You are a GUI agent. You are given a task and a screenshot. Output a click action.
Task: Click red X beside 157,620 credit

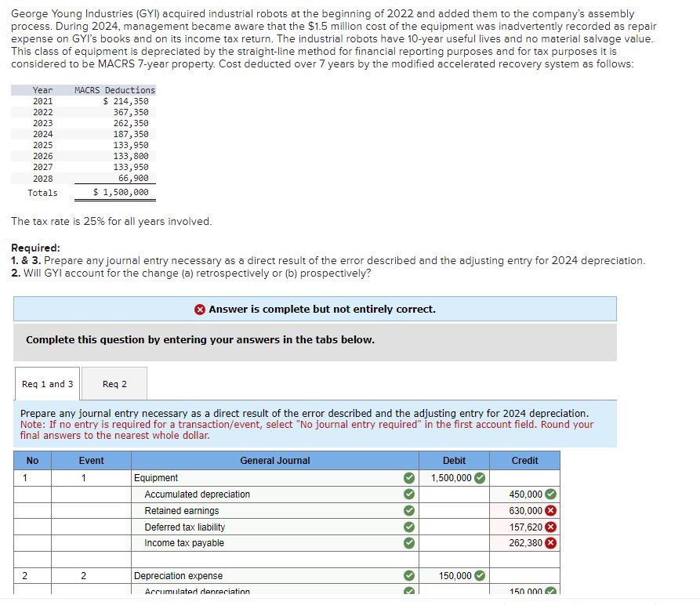(551, 527)
